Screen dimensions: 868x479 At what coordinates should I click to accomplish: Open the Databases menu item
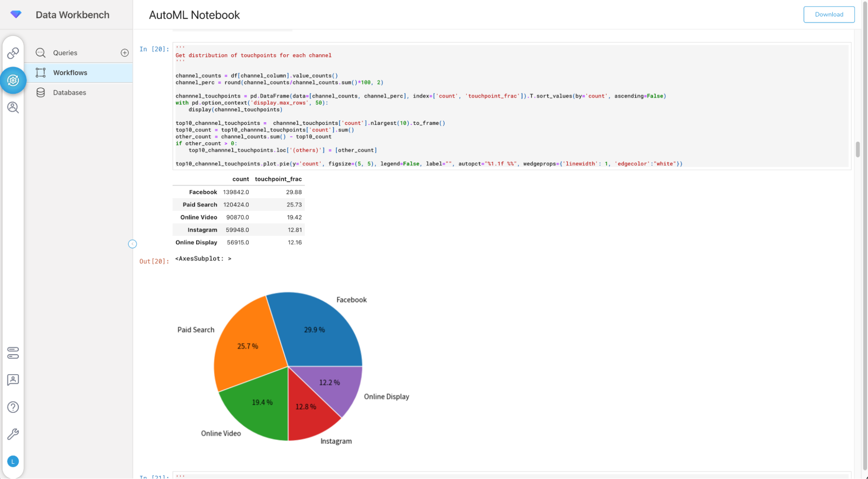pyautogui.click(x=69, y=93)
